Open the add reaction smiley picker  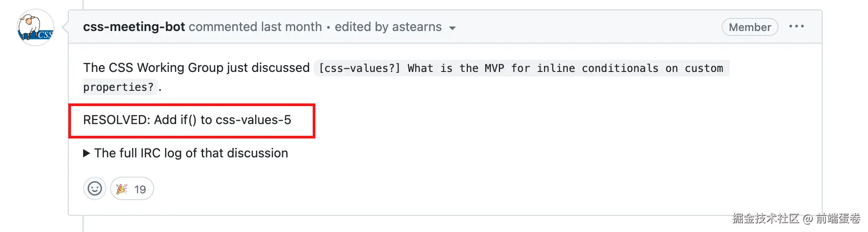[94, 189]
